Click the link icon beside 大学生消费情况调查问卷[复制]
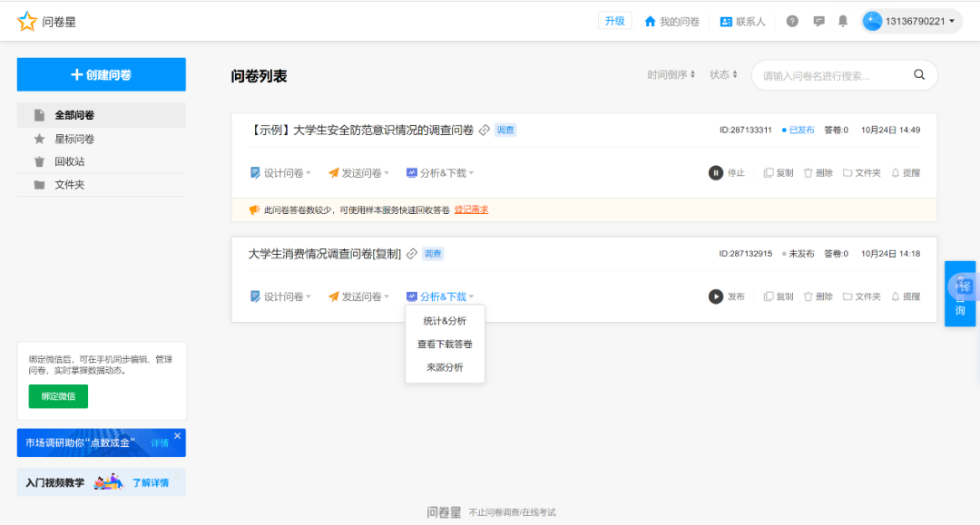The height and width of the screenshot is (525, 980). click(412, 254)
